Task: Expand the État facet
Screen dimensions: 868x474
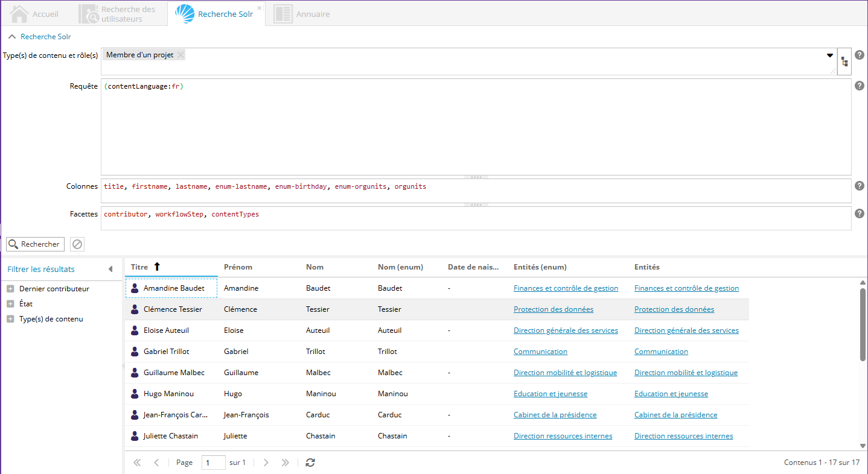Action: click(10, 304)
